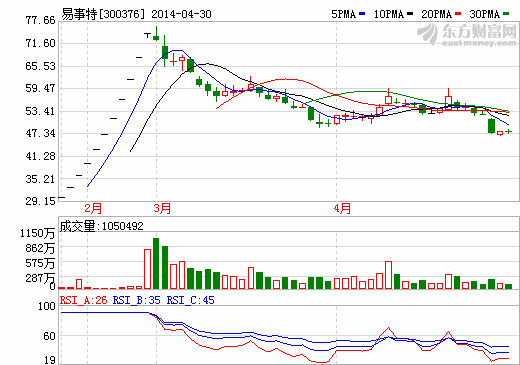Click the 成交量:1050492 volume label

click(102, 226)
